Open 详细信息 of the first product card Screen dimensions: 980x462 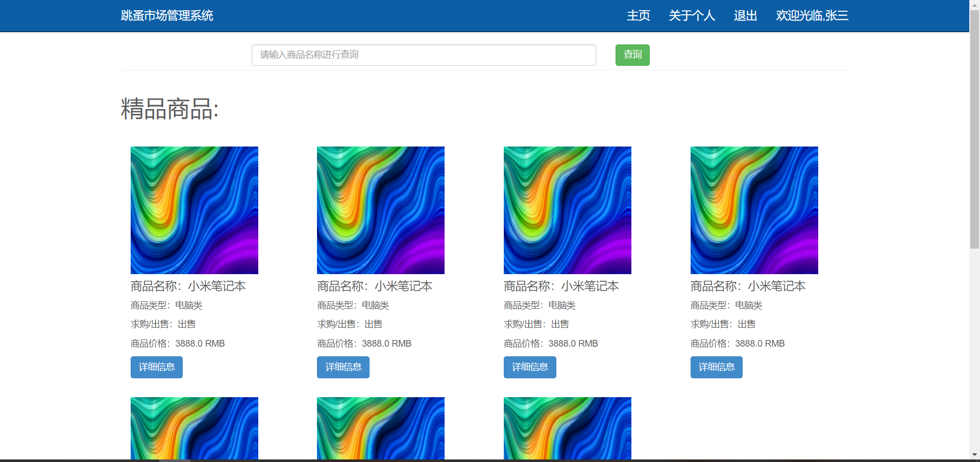pyautogui.click(x=157, y=368)
